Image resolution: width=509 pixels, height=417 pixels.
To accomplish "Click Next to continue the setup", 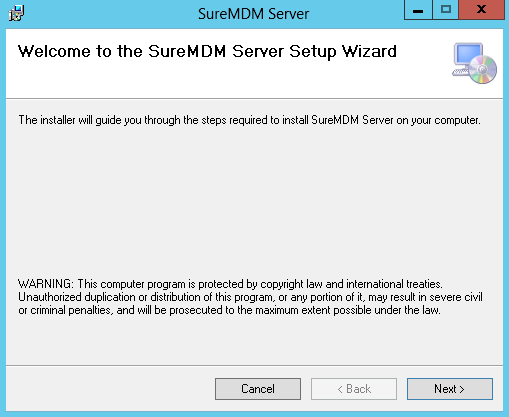I will click(x=450, y=389).
